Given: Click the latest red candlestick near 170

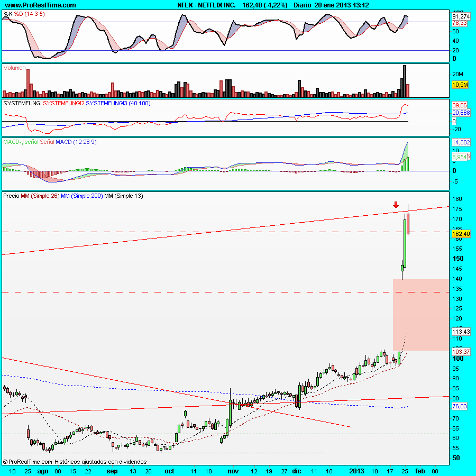Looking at the screenshot, I should point(408,224).
